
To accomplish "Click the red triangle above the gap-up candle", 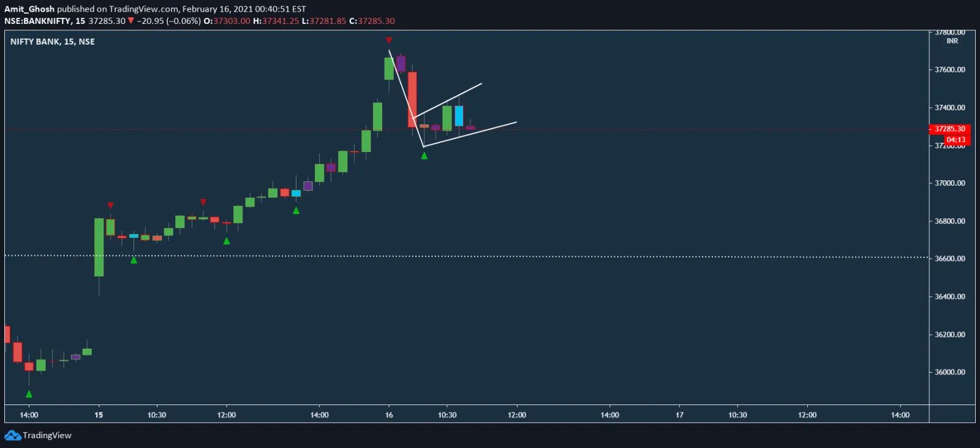I will tap(110, 205).
